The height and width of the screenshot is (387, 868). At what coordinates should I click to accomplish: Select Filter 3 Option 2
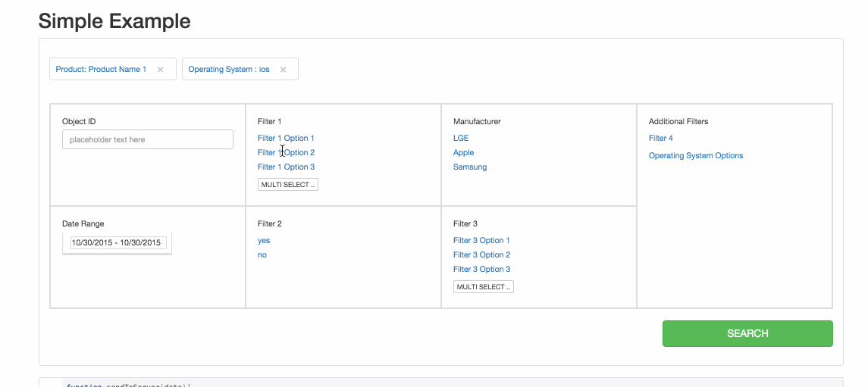481,255
